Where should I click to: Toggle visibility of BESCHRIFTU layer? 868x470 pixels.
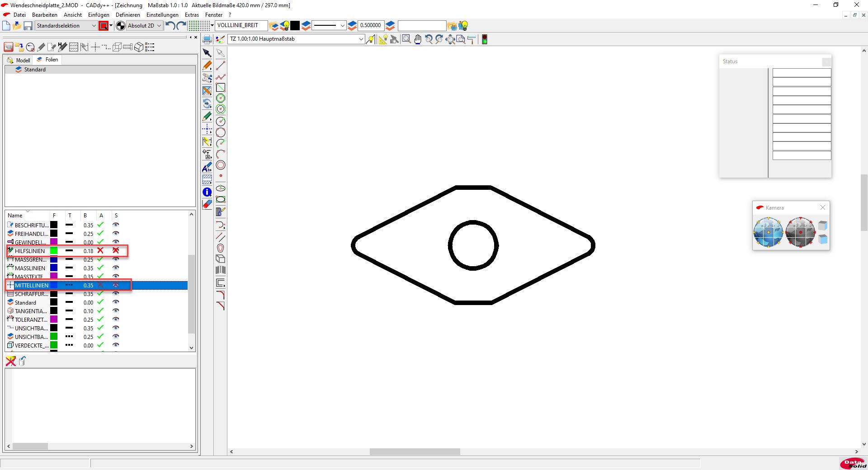pyautogui.click(x=116, y=225)
